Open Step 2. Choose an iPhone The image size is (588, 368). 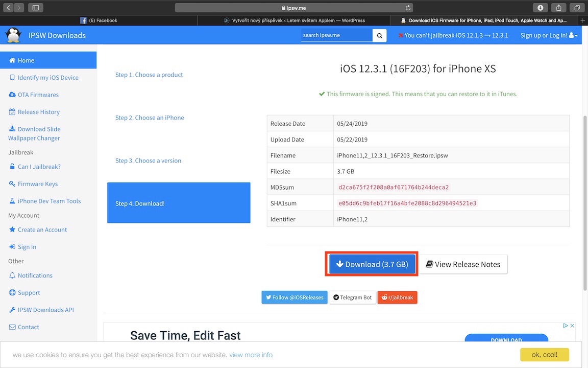point(150,118)
